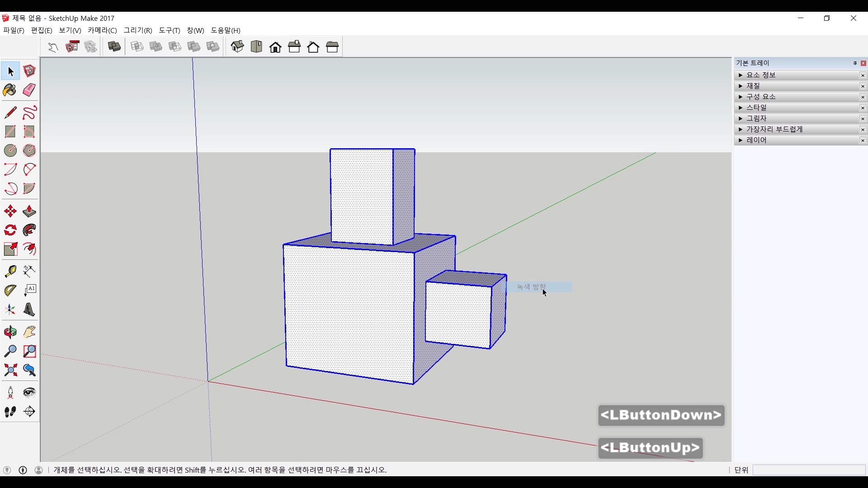The height and width of the screenshot is (488, 868).
Task: Activate the Push/Pull tool
Action: 29,211
